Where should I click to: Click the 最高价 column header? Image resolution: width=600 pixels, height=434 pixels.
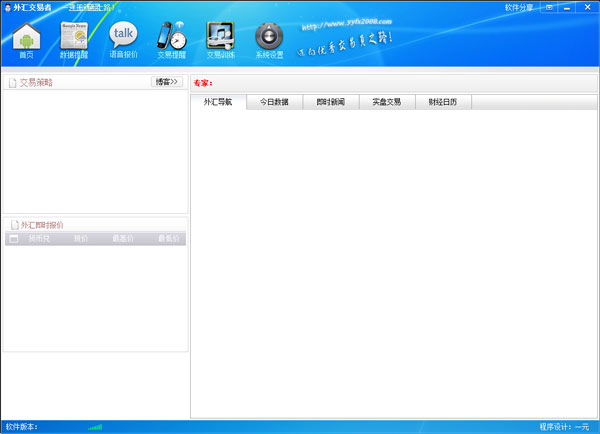point(123,239)
